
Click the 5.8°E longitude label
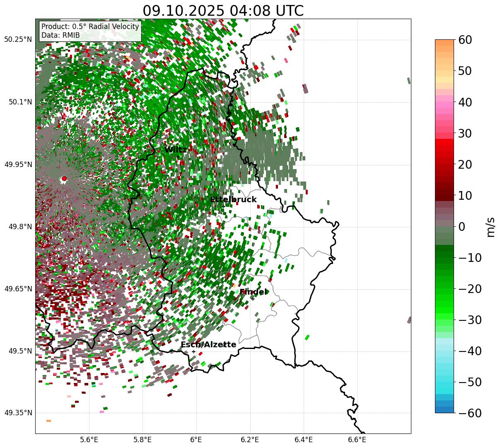(143, 439)
